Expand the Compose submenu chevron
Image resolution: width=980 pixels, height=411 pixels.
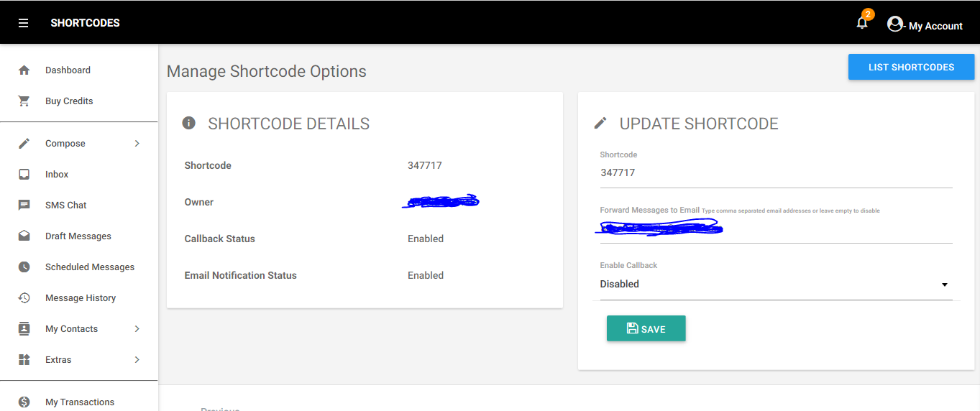click(137, 144)
